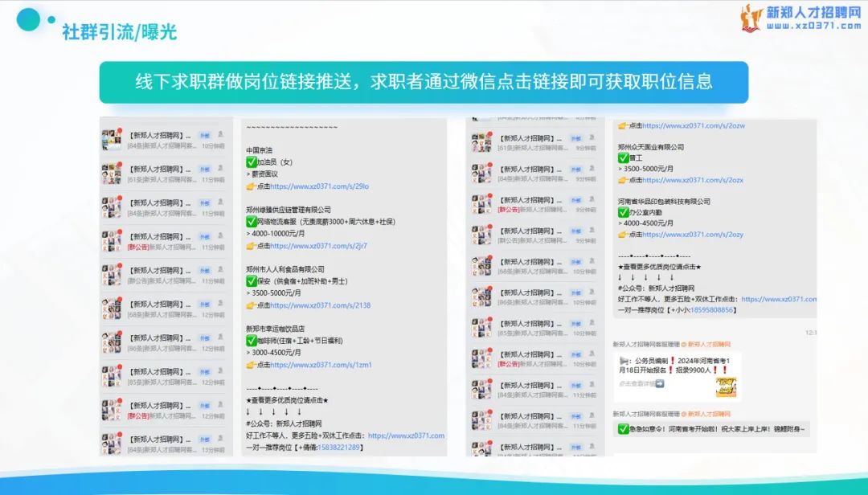Click the company name 河南省华品印包装科技有限公司
Image resolution: width=868 pixels, height=495 pixels.
click(665, 202)
